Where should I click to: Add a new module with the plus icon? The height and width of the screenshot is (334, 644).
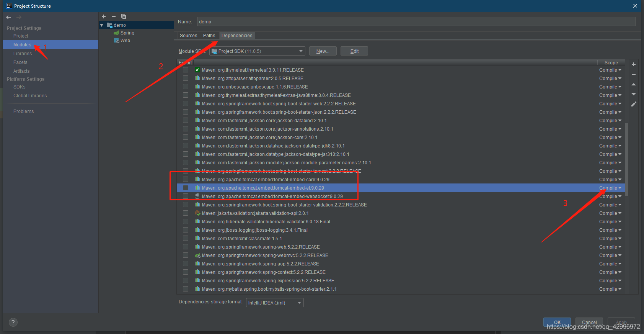coord(104,16)
